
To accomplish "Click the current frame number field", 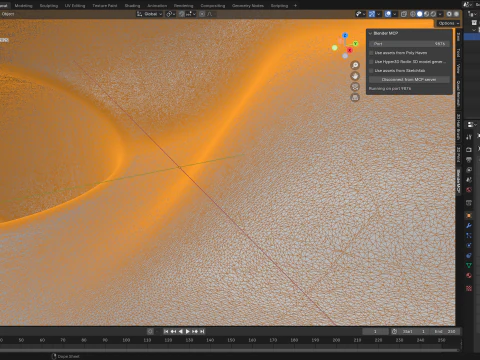I will pos(375,331).
